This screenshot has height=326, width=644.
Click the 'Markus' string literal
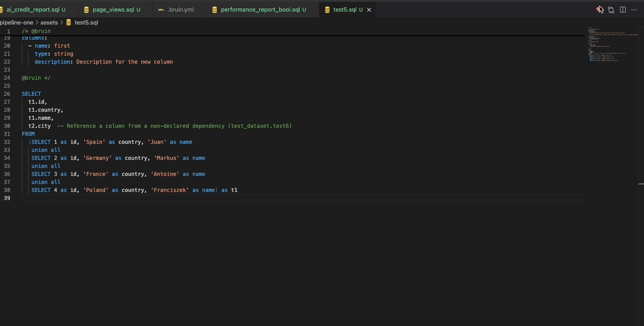click(167, 158)
